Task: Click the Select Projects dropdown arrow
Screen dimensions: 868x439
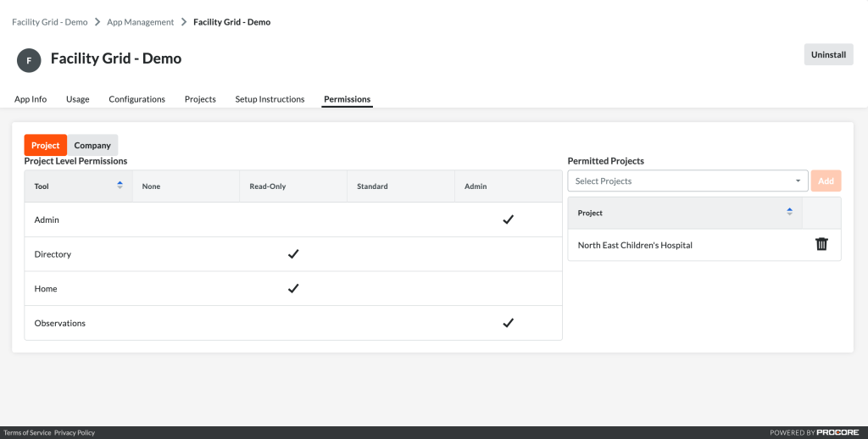Action: tap(798, 181)
